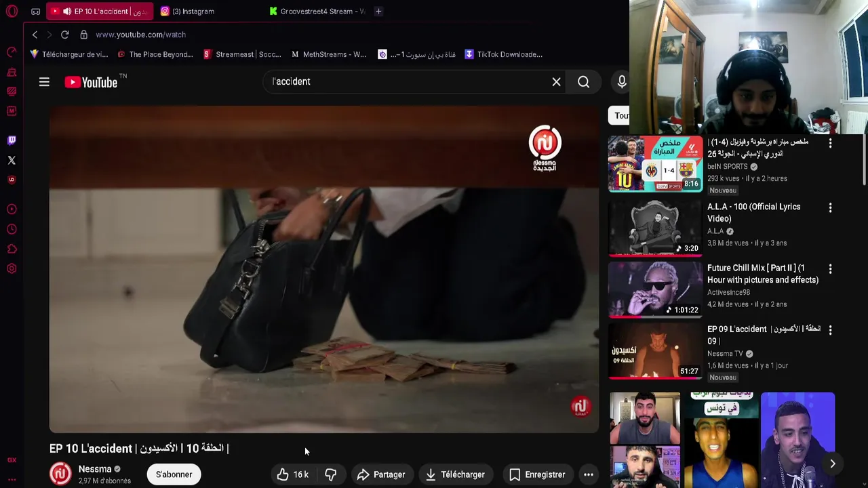Switch to the Instagram tab
Screen dimensions: 868x488
click(193, 12)
